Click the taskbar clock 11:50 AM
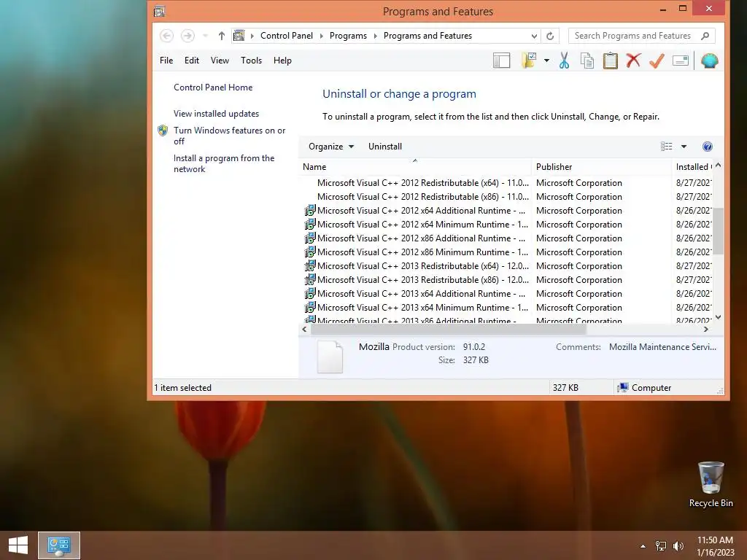The image size is (747, 560). coord(715,546)
